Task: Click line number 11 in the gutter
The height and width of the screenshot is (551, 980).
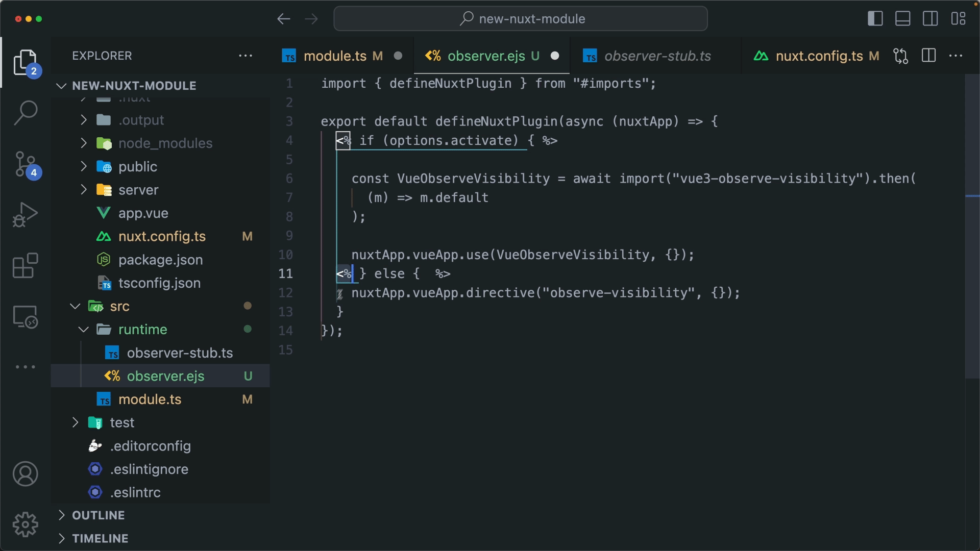Action: point(286,274)
